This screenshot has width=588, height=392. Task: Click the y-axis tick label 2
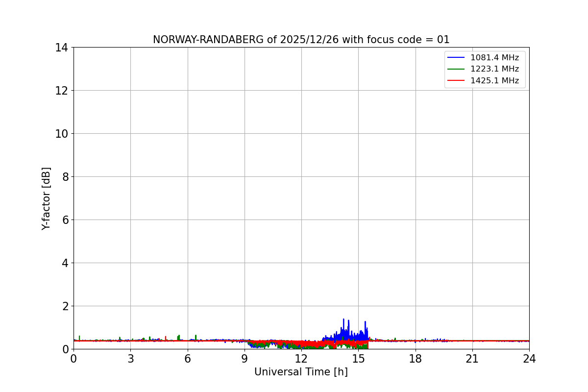click(x=65, y=306)
